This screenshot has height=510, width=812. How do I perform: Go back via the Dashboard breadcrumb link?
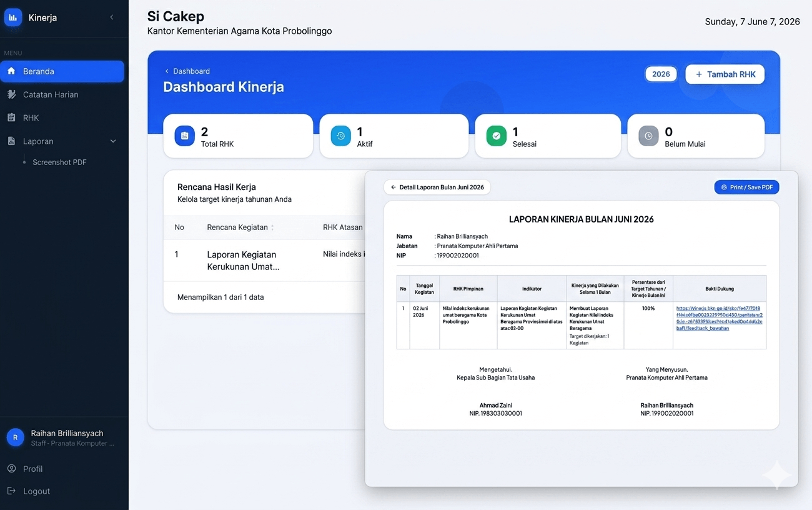point(187,71)
